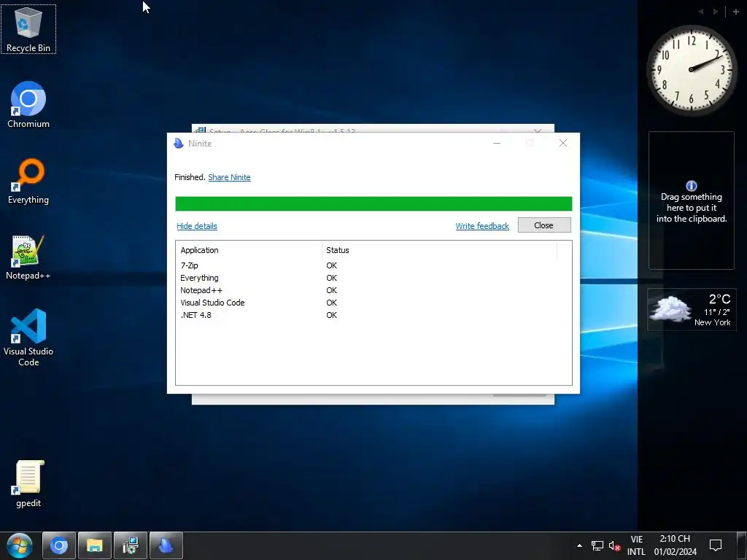Close the Setup window behind Ninite
Viewport: 747px width, 560px height.
(x=538, y=131)
